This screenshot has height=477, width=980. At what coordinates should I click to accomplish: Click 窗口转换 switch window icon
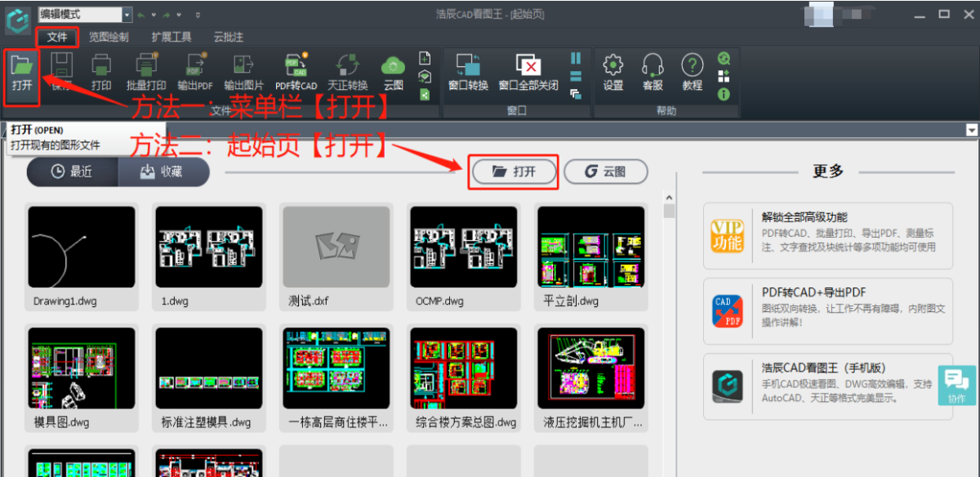click(x=469, y=72)
